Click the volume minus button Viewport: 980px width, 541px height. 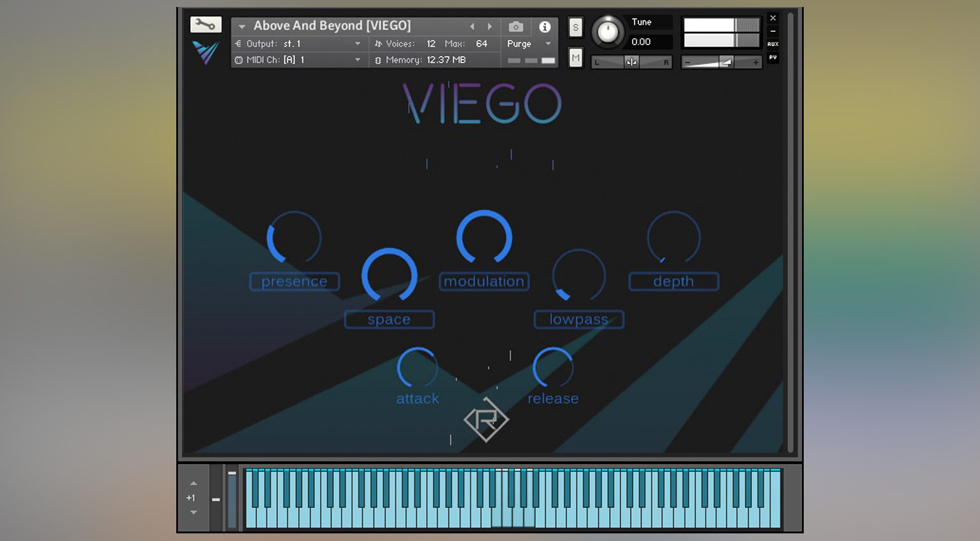coord(687,62)
